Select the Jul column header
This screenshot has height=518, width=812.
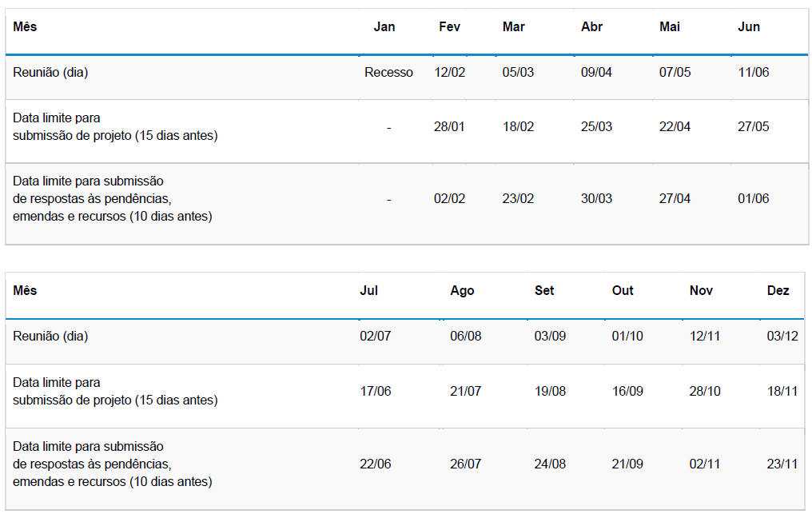tap(368, 291)
